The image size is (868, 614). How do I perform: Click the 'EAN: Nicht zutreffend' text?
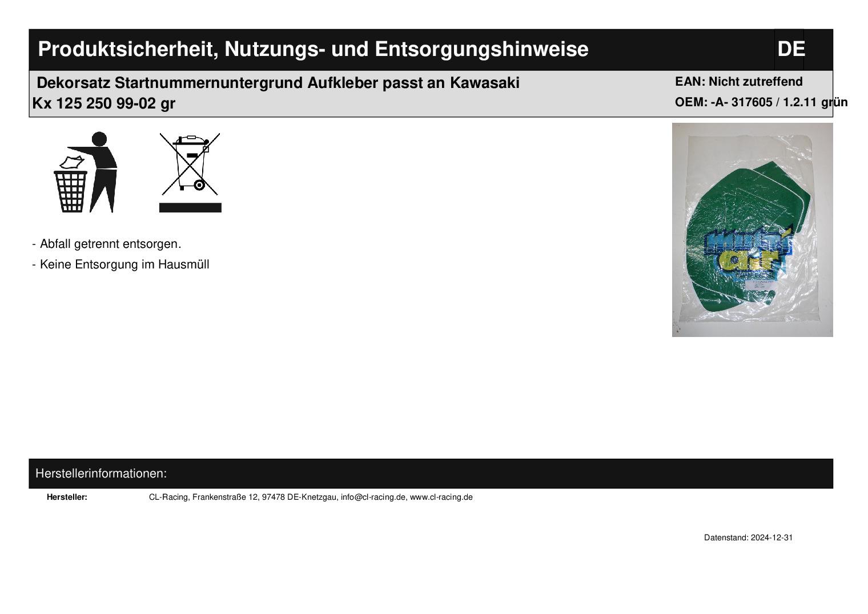click(x=738, y=82)
